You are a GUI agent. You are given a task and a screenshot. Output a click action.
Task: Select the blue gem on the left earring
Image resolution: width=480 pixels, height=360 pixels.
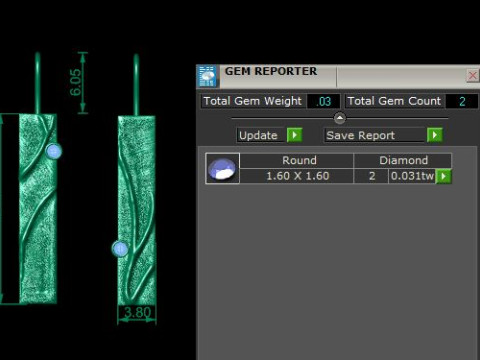54,152
